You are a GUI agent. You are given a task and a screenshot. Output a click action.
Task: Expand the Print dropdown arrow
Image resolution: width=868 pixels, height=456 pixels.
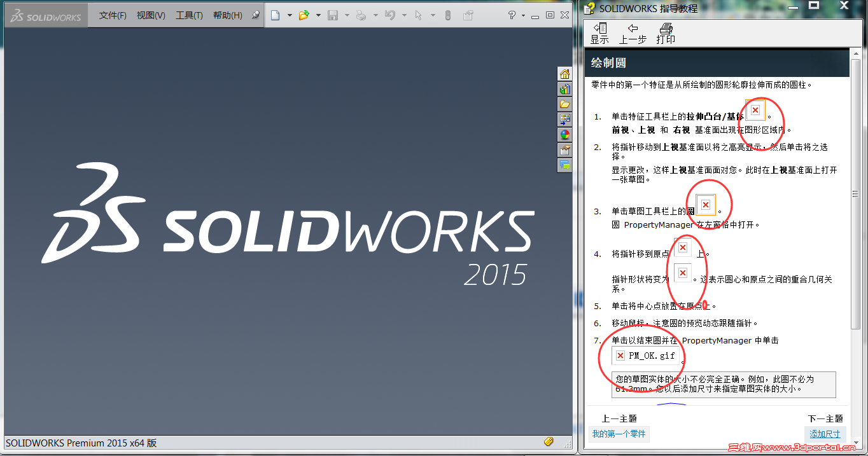[375, 15]
